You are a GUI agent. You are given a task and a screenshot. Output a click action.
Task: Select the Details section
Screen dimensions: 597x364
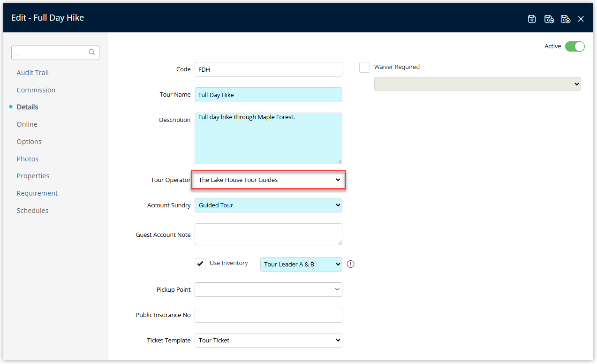28,107
